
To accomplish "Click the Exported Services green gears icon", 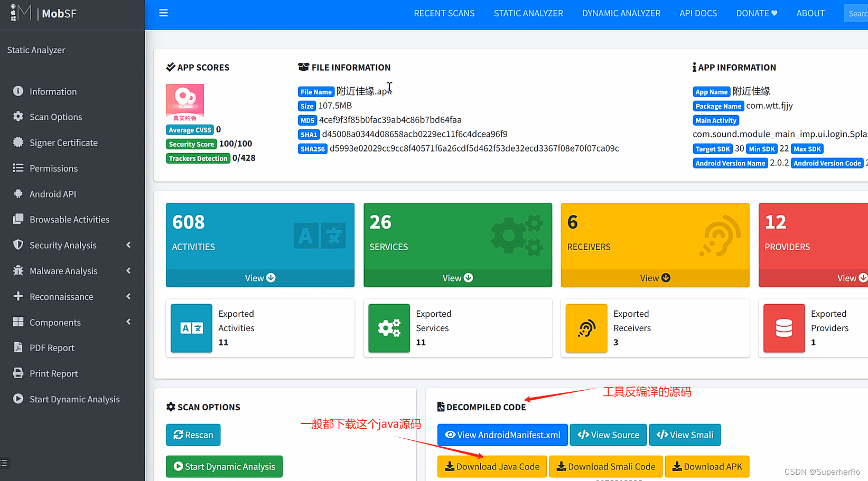I will tap(389, 328).
